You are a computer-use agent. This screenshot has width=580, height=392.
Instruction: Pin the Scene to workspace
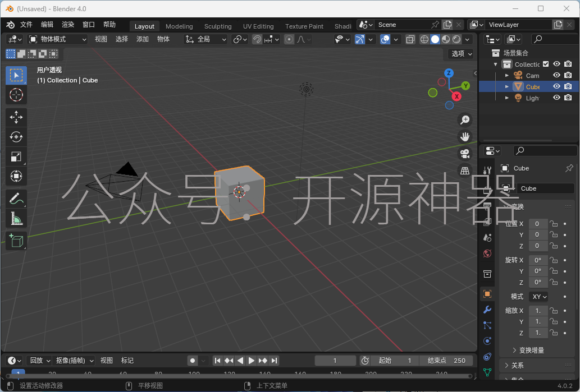(x=435, y=25)
